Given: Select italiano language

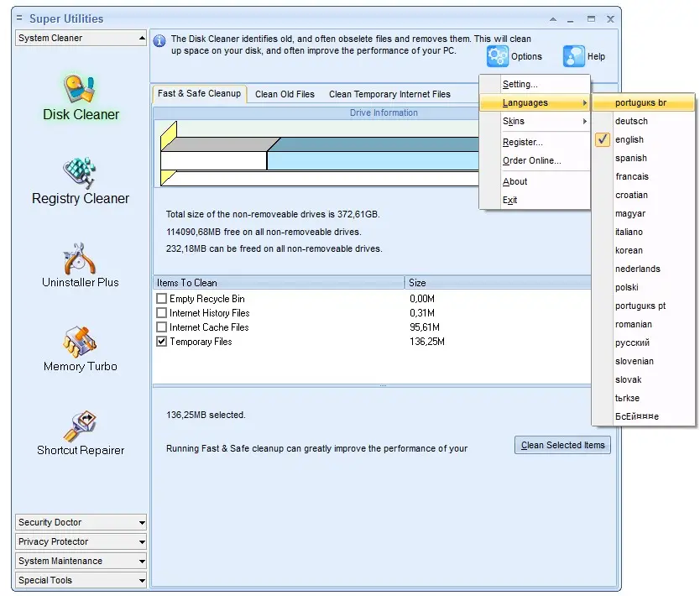Looking at the screenshot, I should point(643,232).
